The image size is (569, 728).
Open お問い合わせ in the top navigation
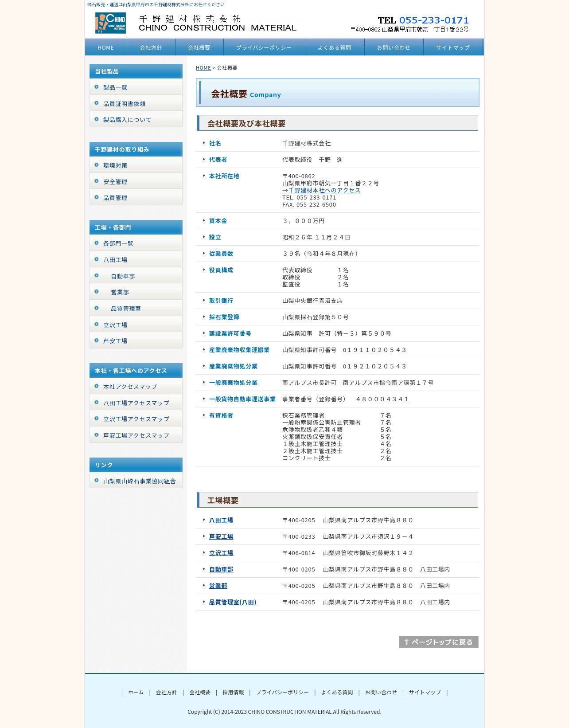pos(394,47)
